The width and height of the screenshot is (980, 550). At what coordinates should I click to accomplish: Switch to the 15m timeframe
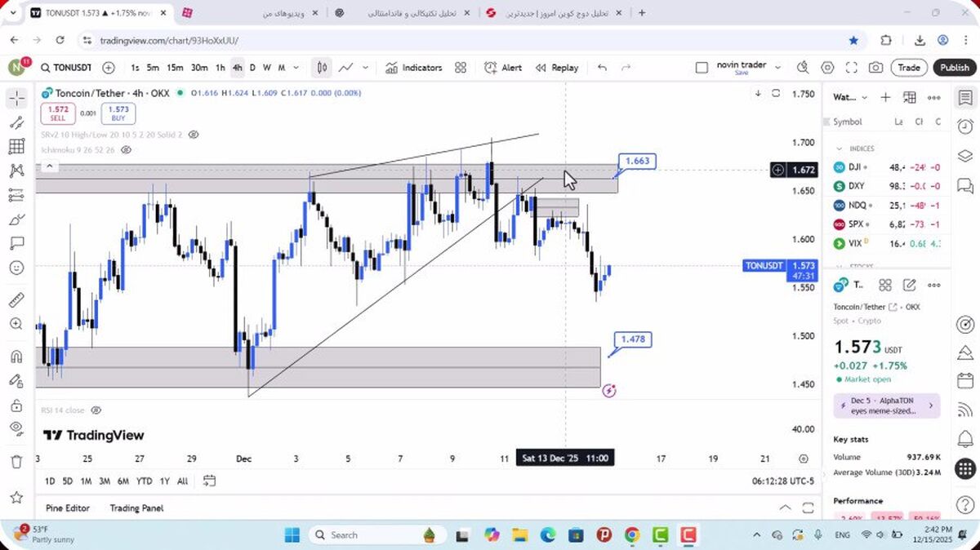(x=175, y=68)
